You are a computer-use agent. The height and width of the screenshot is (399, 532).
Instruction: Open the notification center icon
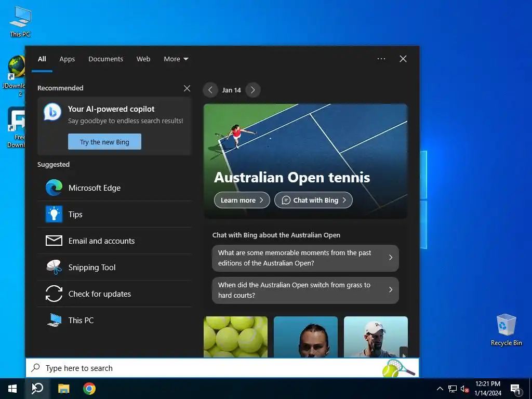pyautogui.click(x=515, y=389)
